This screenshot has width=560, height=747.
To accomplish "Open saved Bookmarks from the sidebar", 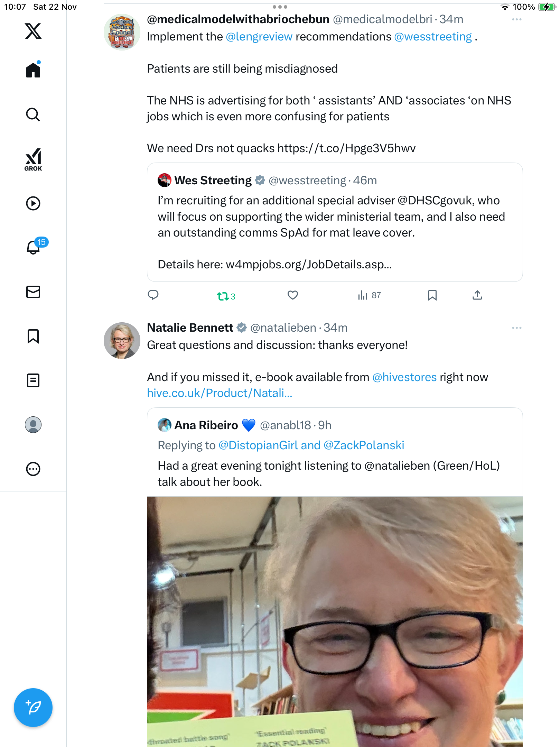I will point(33,336).
